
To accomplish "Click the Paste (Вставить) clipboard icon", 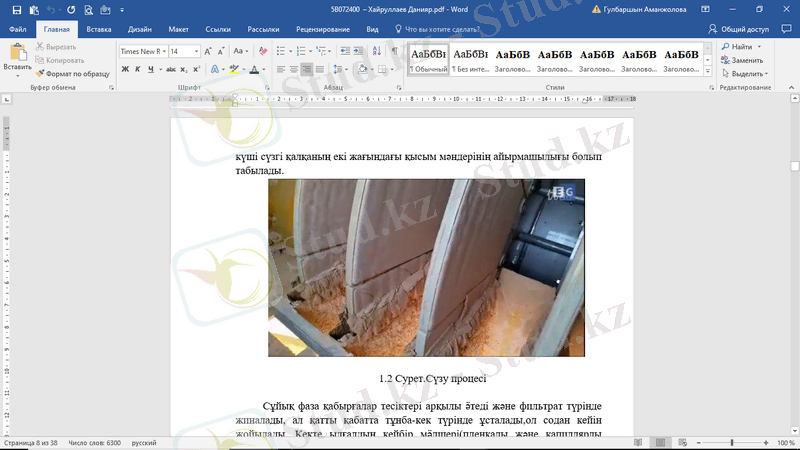I will click(17, 56).
